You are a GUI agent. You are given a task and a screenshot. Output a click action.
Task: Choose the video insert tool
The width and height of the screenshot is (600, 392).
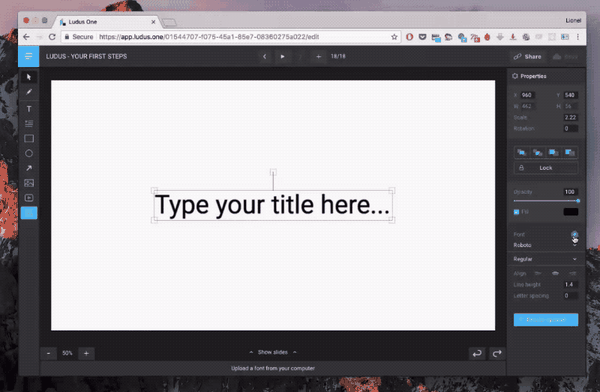pos(29,198)
